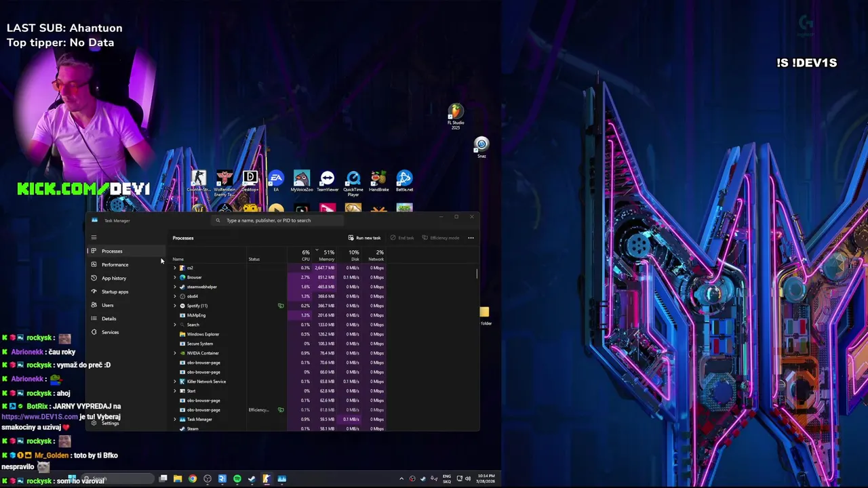Click the cs2 game taskbar icon
The width and height of the screenshot is (868, 488).
point(267,479)
